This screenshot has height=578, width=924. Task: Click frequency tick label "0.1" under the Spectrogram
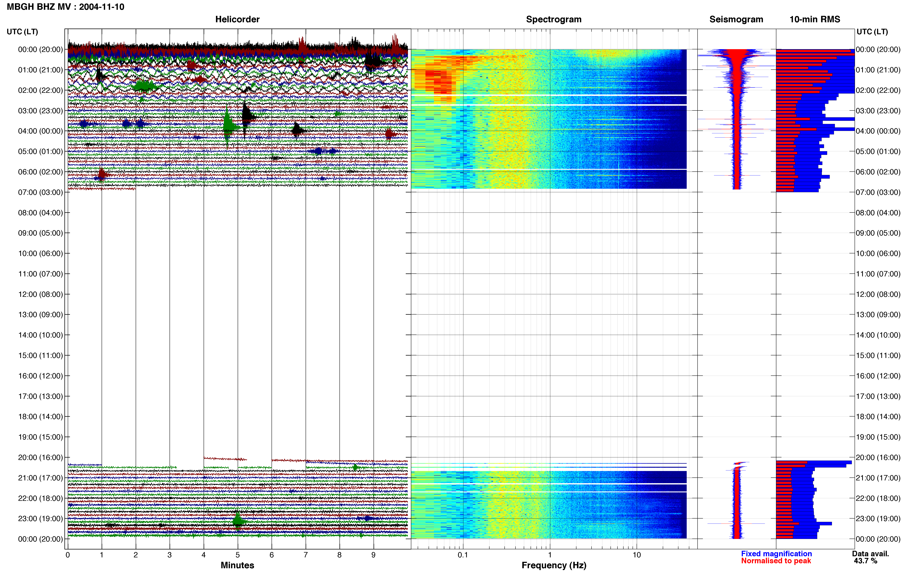tap(463, 555)
